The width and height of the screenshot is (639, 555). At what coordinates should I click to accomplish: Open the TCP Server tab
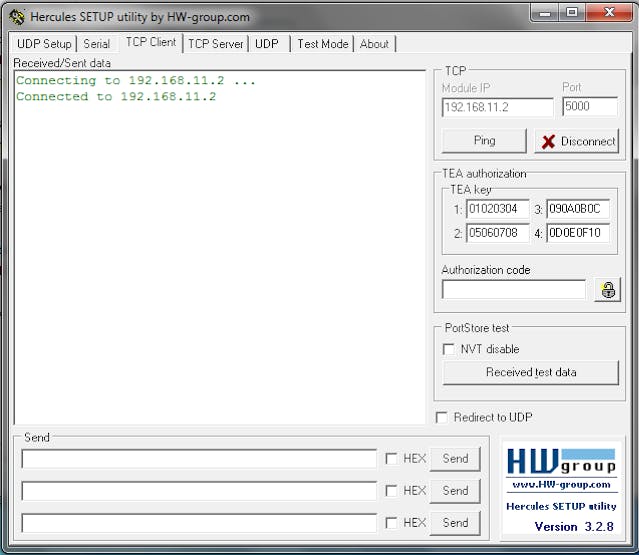(x=216, y=44)
